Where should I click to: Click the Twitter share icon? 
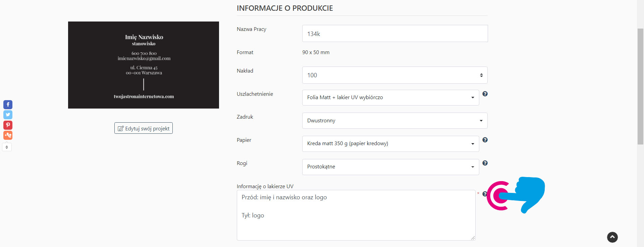point(8,115)
